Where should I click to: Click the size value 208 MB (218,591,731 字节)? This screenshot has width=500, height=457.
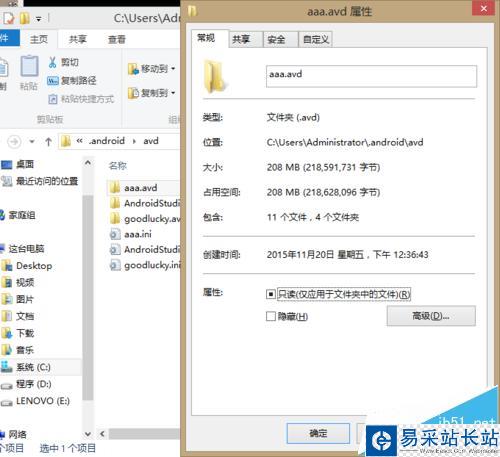tap(323, 167)
